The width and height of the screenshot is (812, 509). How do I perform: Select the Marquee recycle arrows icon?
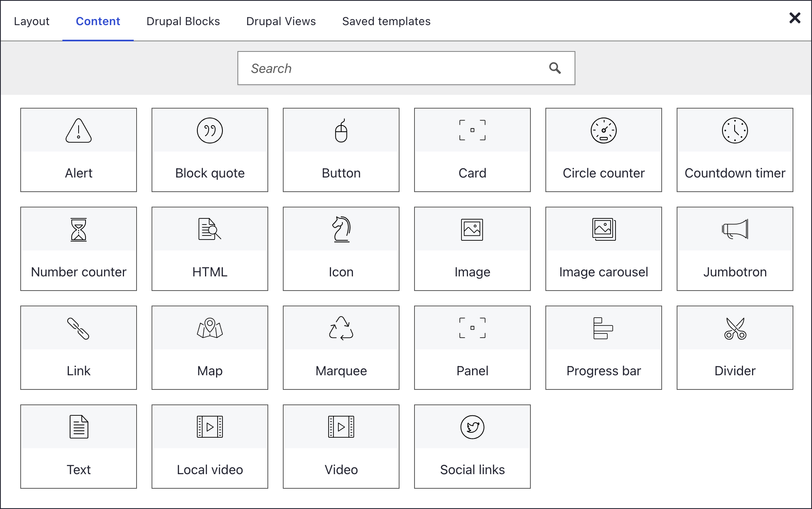point(341,328)
